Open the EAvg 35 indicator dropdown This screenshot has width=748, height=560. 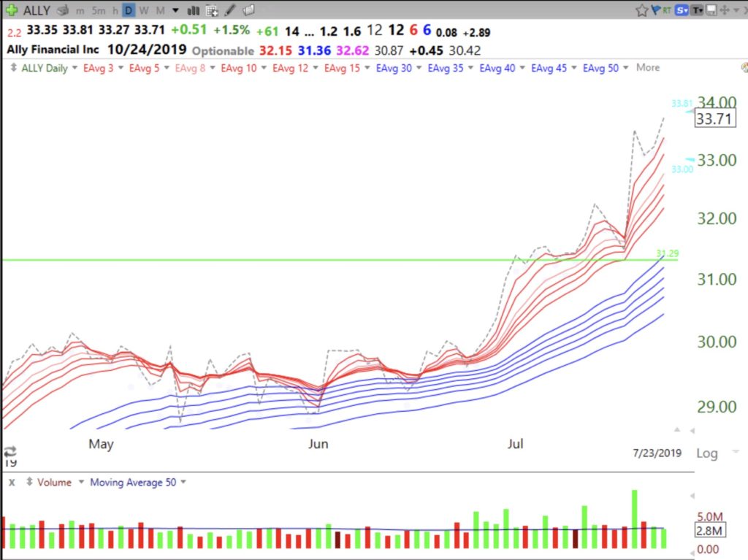470,68
